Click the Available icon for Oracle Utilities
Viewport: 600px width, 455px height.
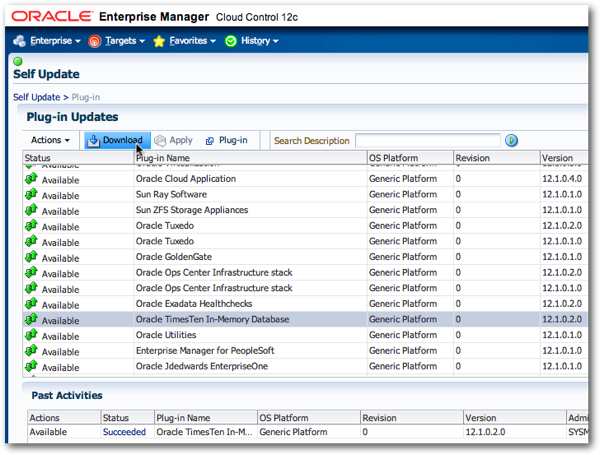tap(31, 335)
